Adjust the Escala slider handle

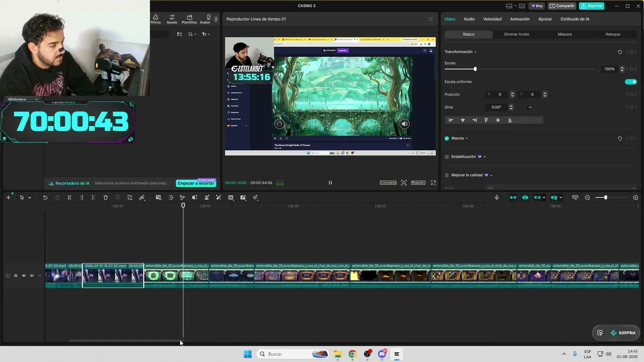click(475, 69)
